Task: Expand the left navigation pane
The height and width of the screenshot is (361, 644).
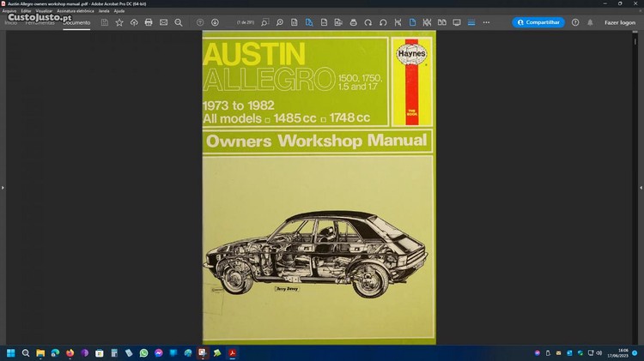Action: tap(3, 187)
